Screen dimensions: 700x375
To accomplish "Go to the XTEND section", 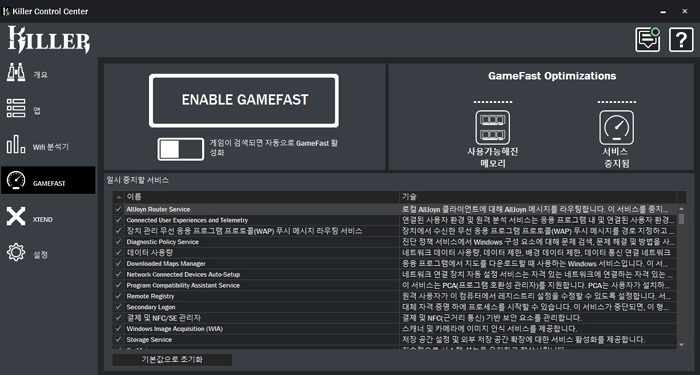I will tap(42, 219).
